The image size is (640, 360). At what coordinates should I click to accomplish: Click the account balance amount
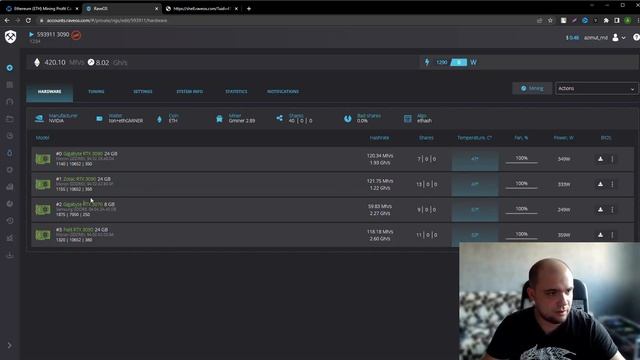point(572,38)
